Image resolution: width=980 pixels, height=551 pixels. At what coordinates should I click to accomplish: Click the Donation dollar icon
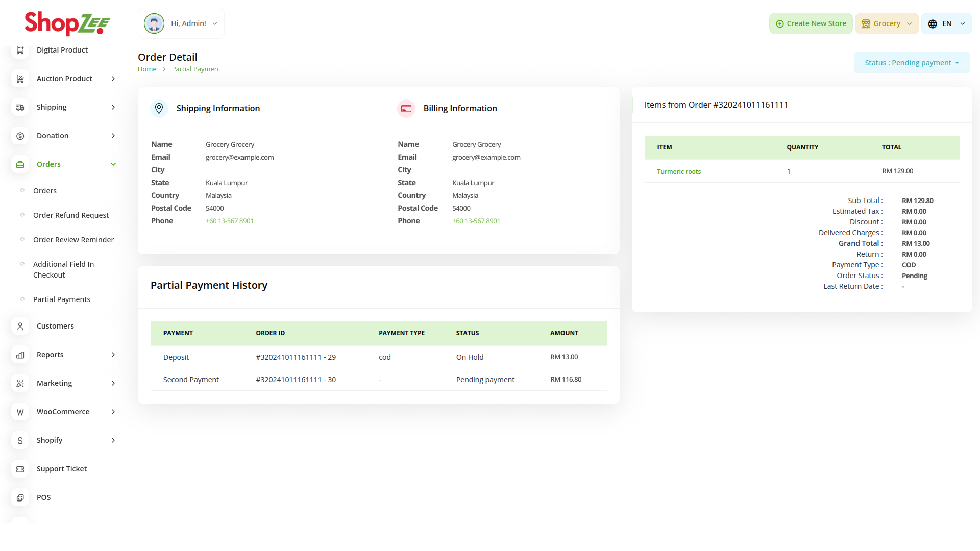pyautogui.click(x=20, y=136)
